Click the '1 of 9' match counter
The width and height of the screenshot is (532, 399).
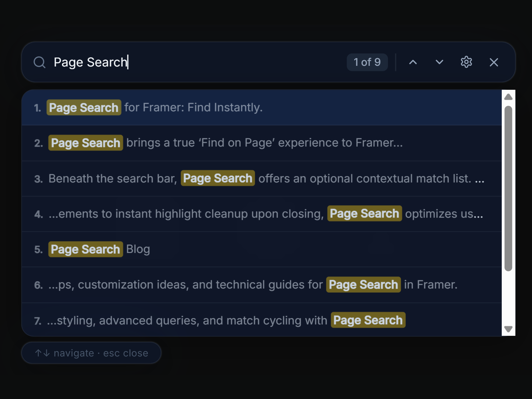coord(367,62)
